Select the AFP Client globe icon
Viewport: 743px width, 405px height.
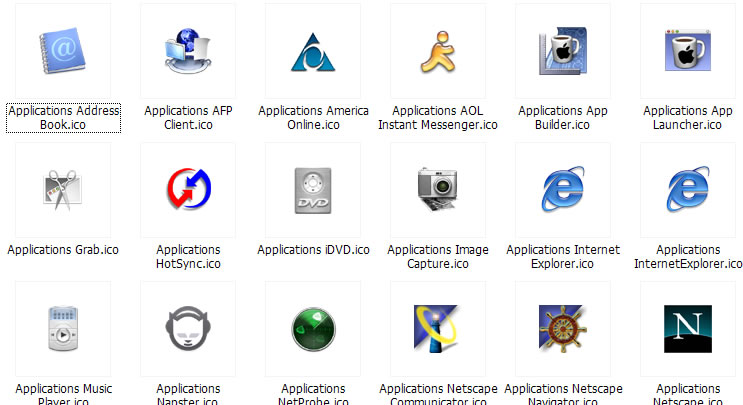(x=188, y=51)
